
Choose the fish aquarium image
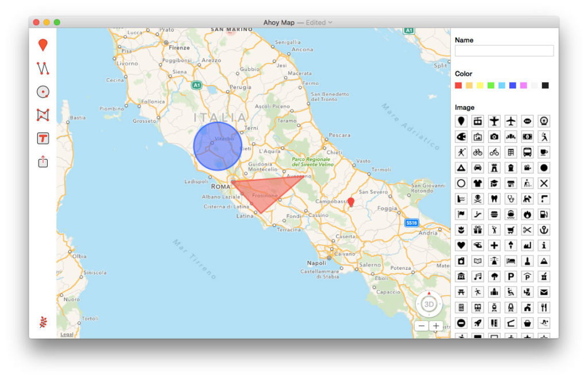pyautogui.click(x=461, y=137)
